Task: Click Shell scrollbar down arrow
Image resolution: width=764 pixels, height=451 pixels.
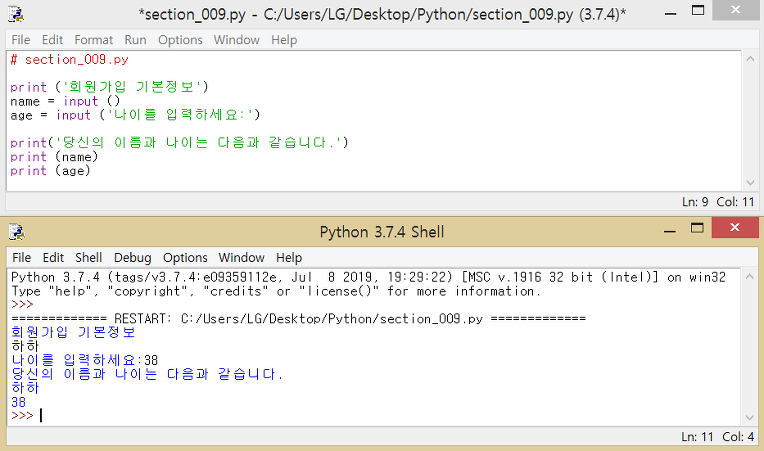Action: point(750,418)
